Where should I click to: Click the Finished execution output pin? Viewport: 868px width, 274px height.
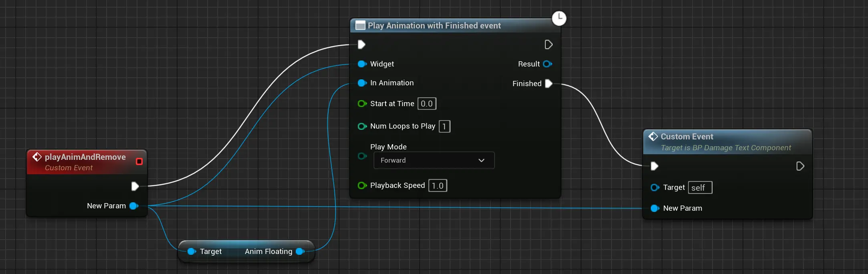(x=549, y=83)
